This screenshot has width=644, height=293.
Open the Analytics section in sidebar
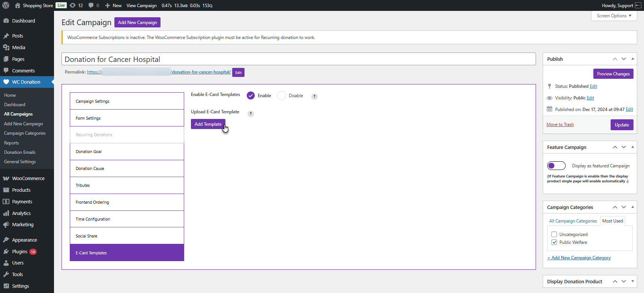point(21,213)
